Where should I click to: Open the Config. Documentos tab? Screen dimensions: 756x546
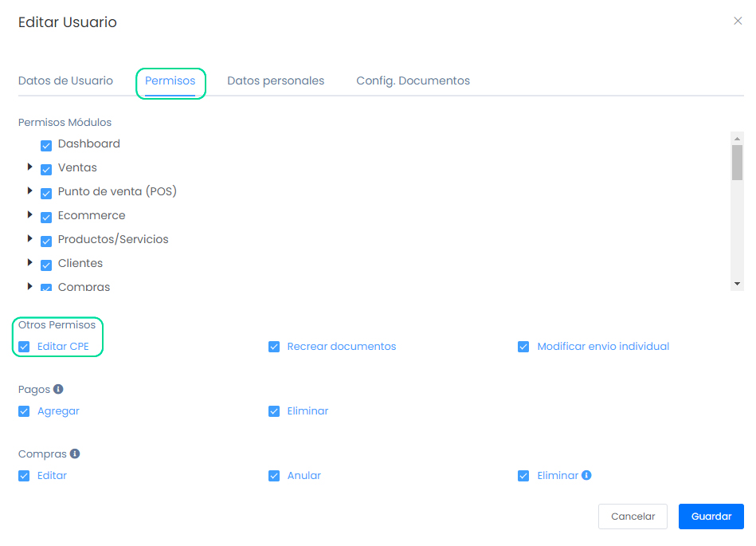[413, 81]
